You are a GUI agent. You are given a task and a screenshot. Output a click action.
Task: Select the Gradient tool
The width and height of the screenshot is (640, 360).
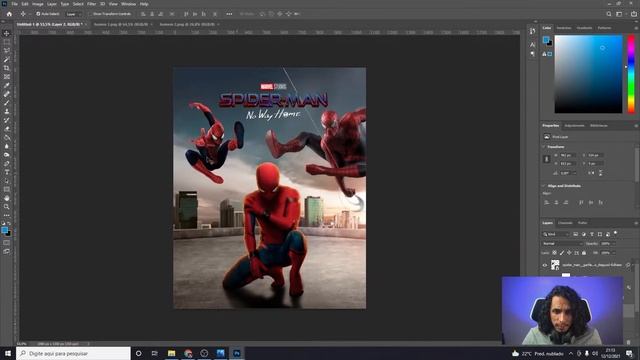7,138
